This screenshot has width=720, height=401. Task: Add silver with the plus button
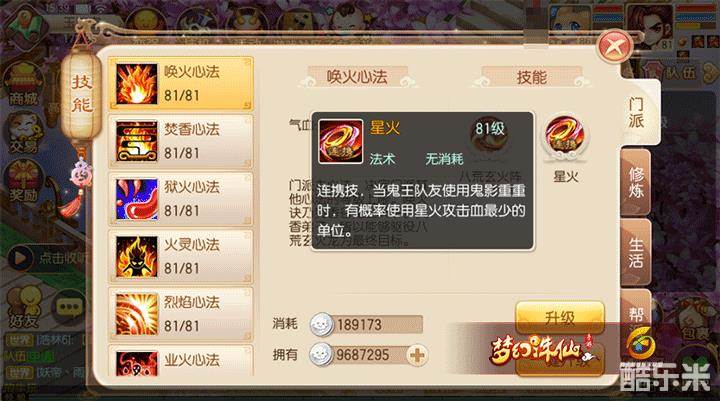point(417,355)
